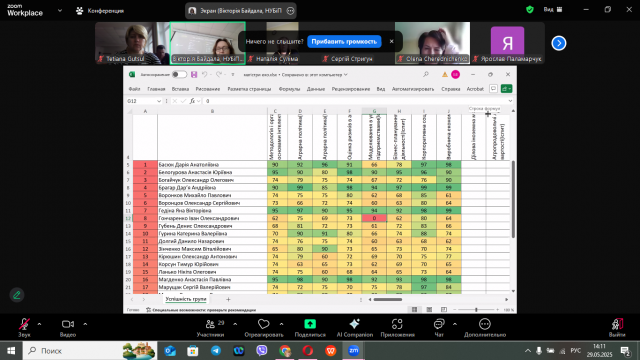Open the annotation pencil icon
The image size is (640, 360).
tap(17, 295)
